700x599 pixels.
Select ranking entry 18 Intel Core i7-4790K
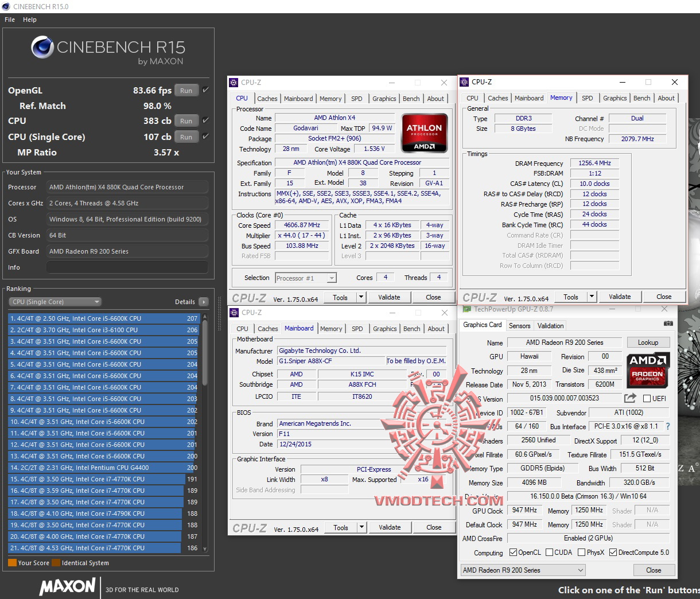click(x=104, y=514)
